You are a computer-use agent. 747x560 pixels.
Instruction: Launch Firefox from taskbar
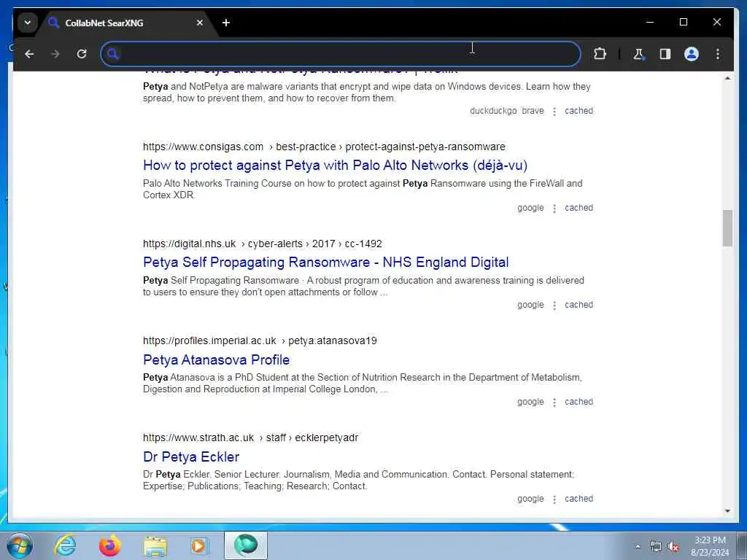coord(110,545)
